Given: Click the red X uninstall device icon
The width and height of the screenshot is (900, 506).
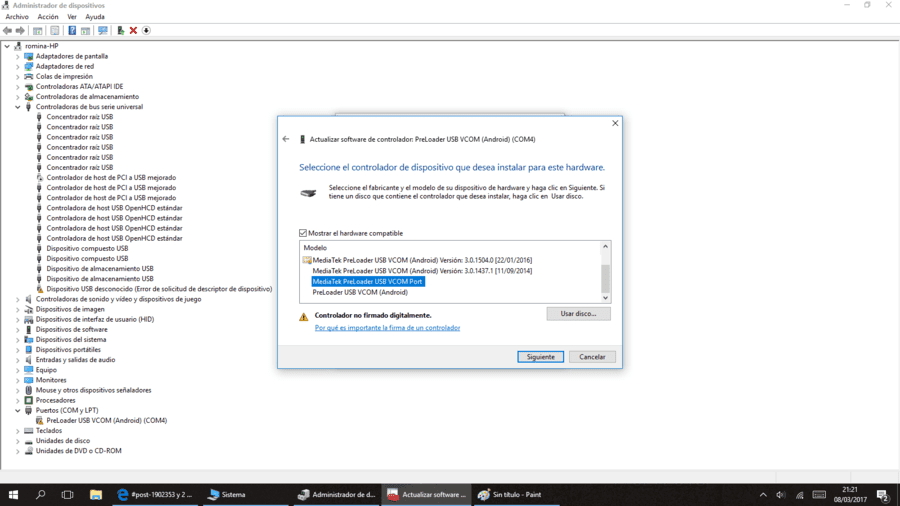Looking at the screenshot, I should point(133,30).
